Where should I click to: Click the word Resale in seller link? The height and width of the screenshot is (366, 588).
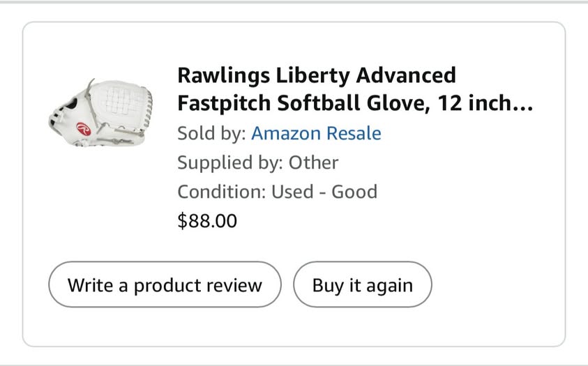[x=354, y=133]
